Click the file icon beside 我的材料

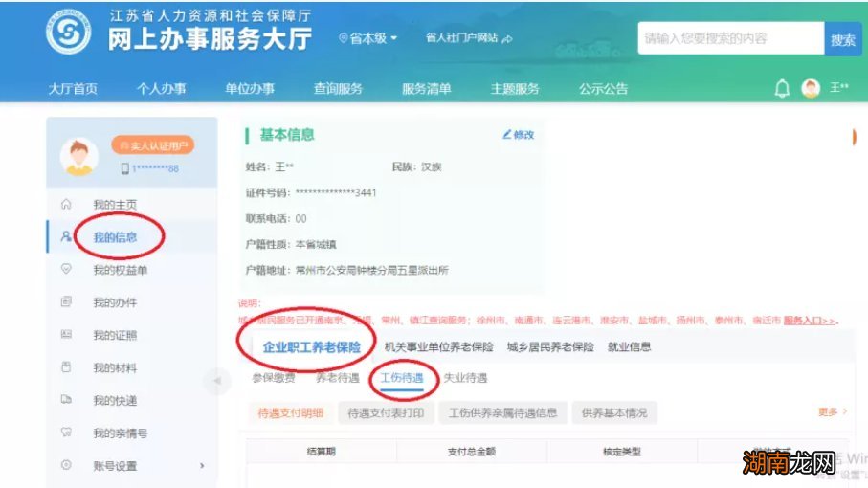(x=66, y=366)
